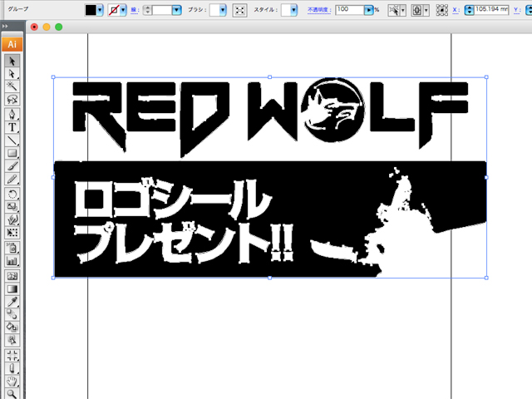Click the stroke weight input field
Screen dimensions: 532x399
[x=162, y=10]
